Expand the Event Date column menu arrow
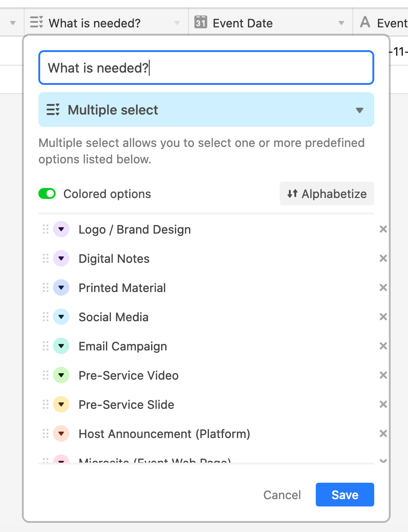The width and height of the screenshot is (408, 532). point(341,23)
